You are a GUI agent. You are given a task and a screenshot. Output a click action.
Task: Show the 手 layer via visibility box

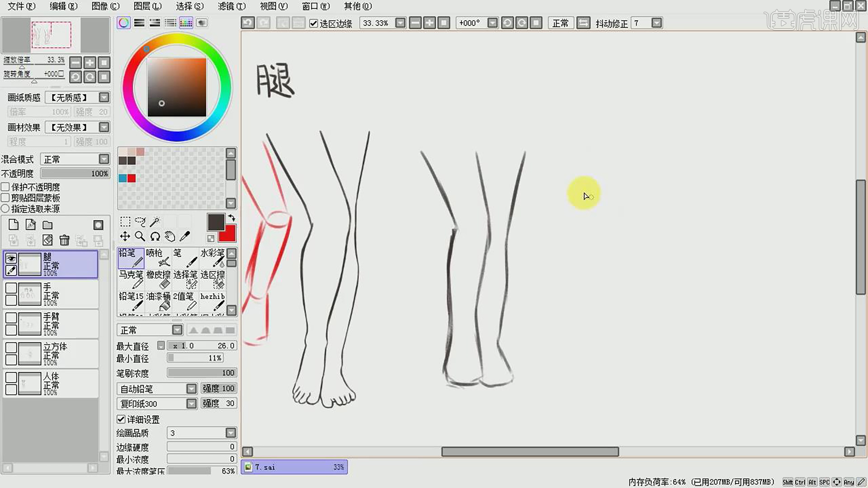click(11, 288)
